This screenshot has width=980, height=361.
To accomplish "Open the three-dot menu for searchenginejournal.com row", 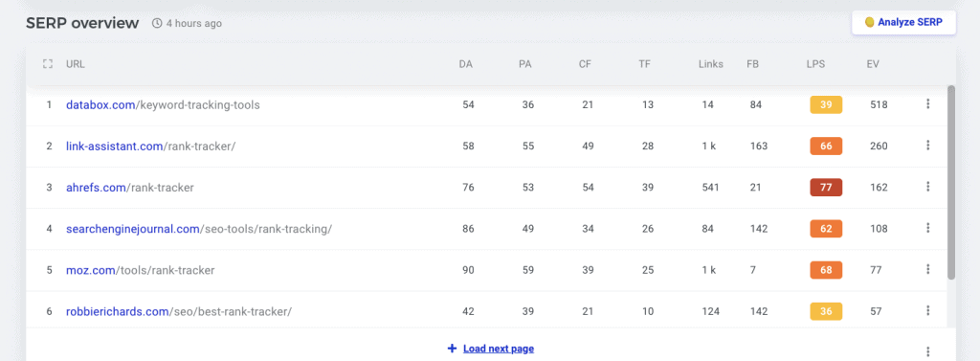I will click(x=928, y=228).
